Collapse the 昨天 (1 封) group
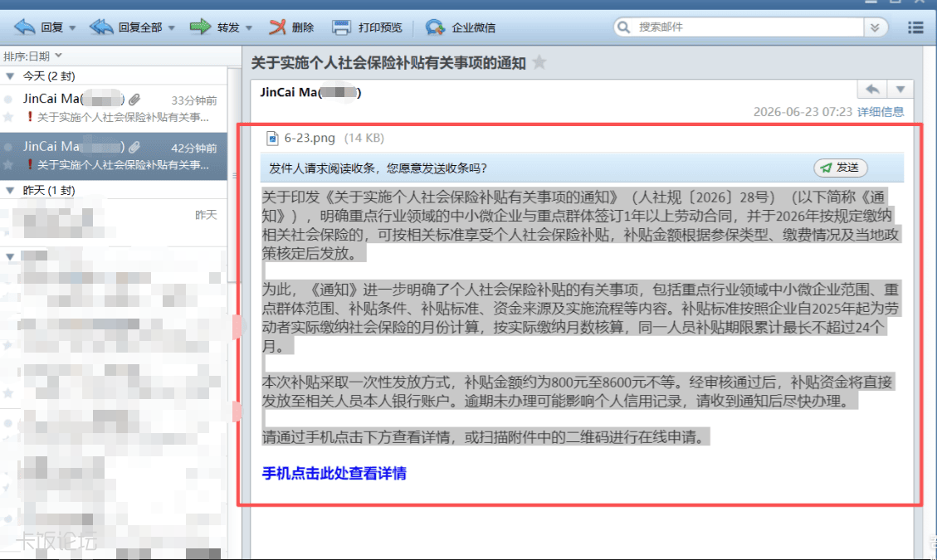This screenshot has width=937, height=560. coord(10,191)
